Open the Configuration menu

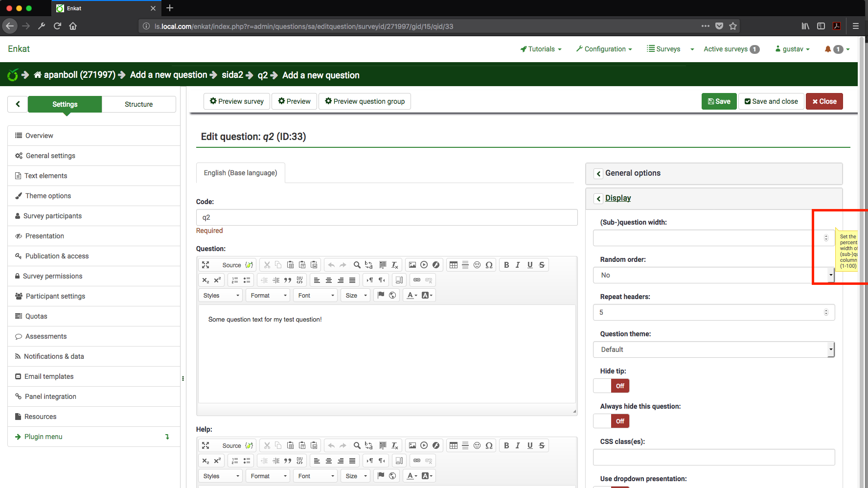604,49
